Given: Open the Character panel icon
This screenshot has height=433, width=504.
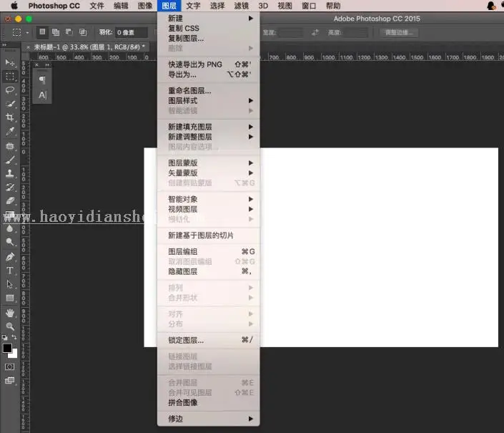Looking at the screenshot, I should pyautogui.click(x=42, y=95).
